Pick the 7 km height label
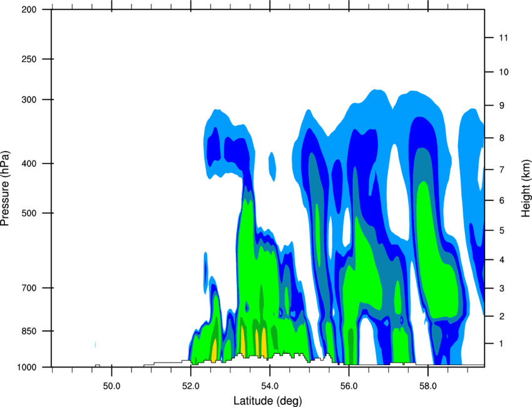 pyautogui.click(x=502, y=170)
